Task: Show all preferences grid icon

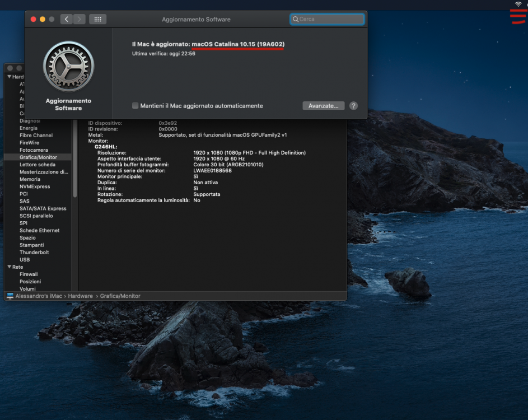Action: [x=97, y=19]
